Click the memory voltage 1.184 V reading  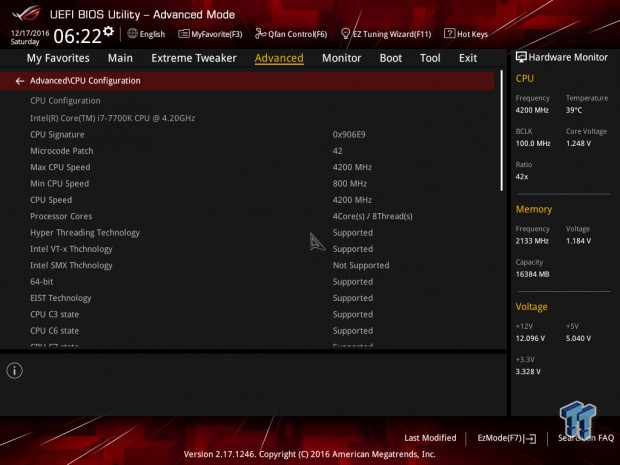[x=578, y=241]
